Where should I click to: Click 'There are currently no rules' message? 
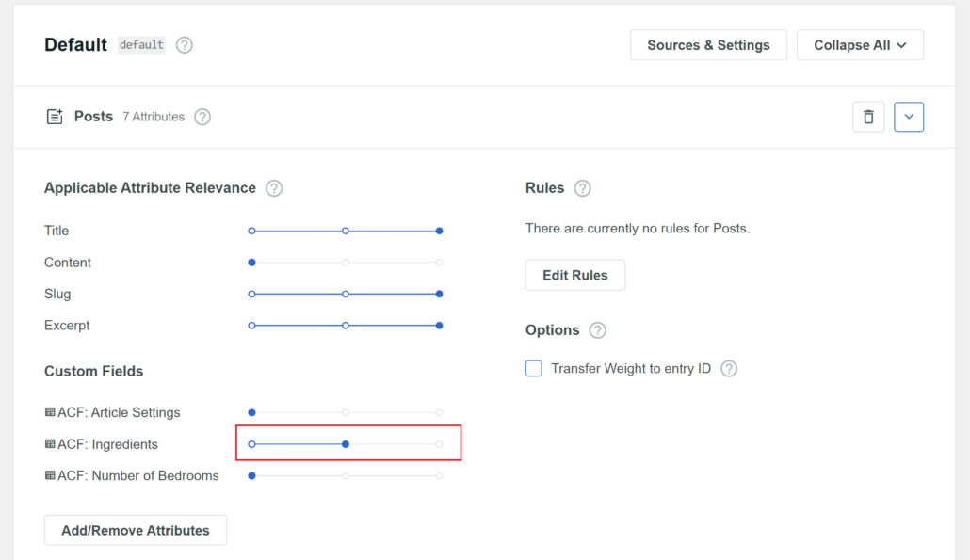(x=638, y=229)
